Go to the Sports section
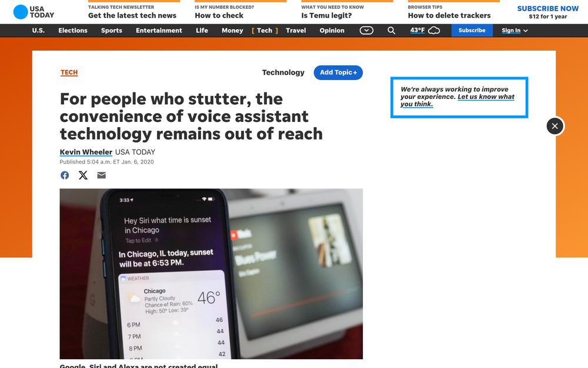This screenshot has width=588, height=368. [x=111, y=31]
